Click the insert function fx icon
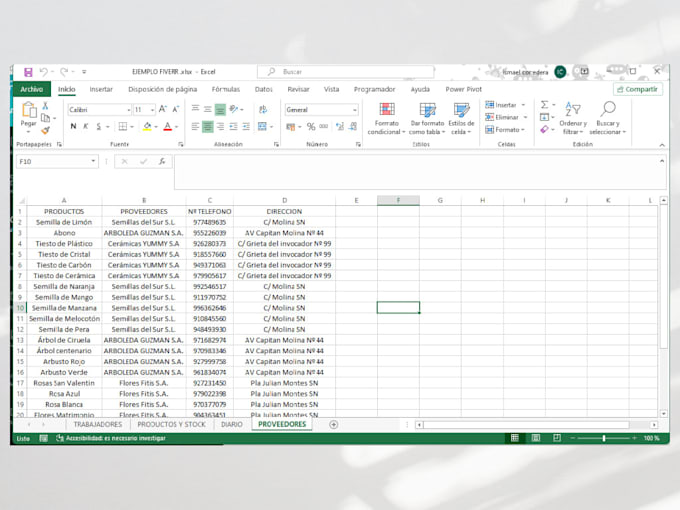Image resolution: width=680 pixels, height=510 pixels. click(162, 162)
